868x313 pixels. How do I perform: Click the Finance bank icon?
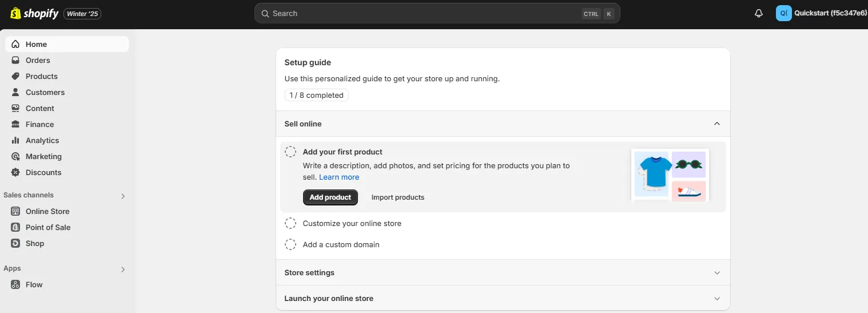tap(15, 124)
